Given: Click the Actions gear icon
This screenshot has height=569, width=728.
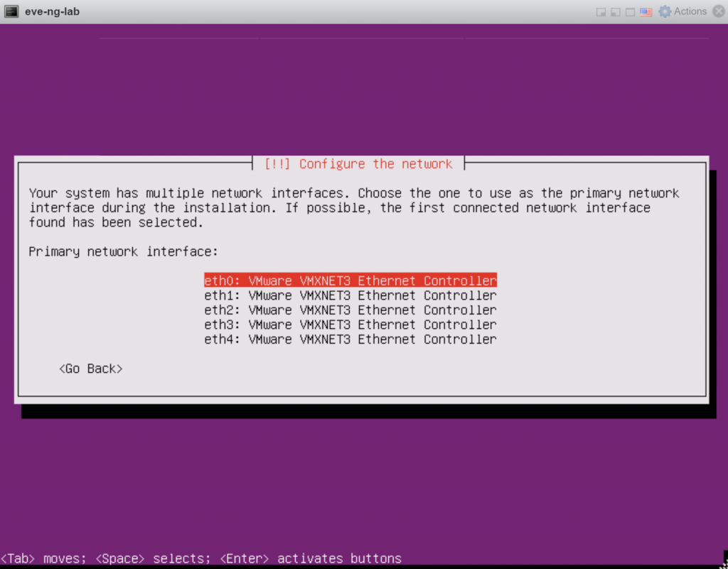Looking at the screenshot, I should click(x=665, y=11).
